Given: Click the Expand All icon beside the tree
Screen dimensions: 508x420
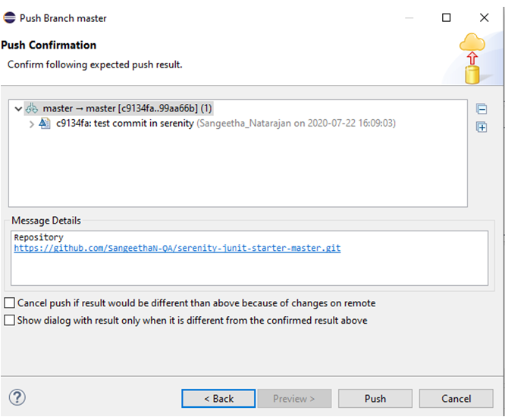Looking at the screenshot, I should tap(481, 127).
